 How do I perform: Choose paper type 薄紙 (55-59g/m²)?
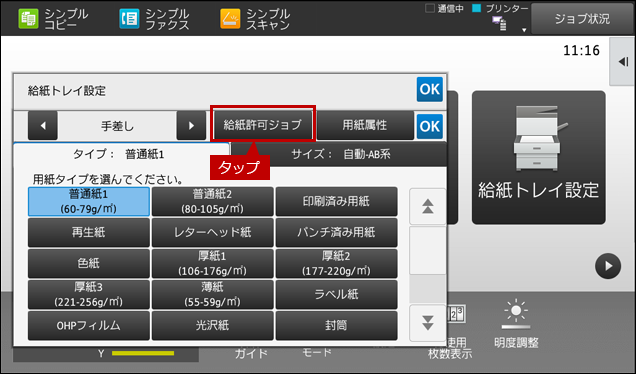[x=213, y=294]
